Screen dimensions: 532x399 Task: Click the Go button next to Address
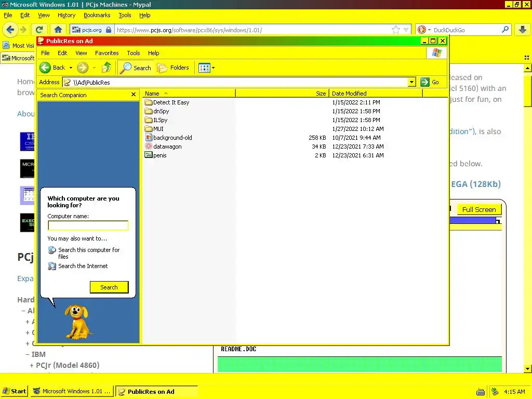(x=430, y=82)
